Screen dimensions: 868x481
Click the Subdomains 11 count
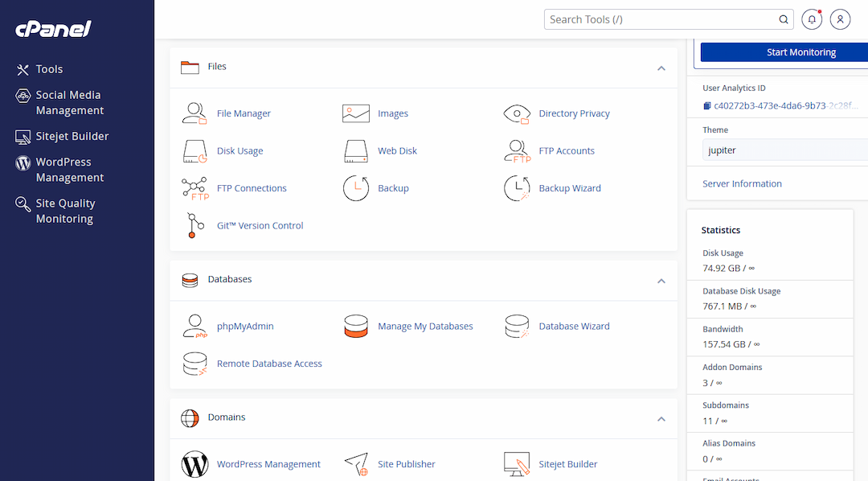714,421
